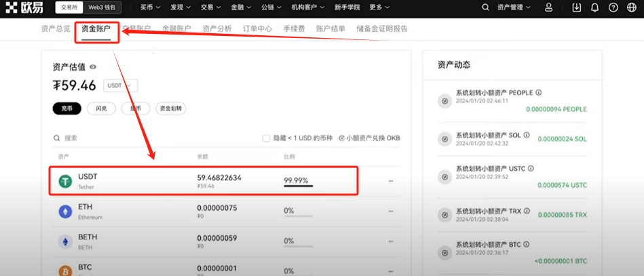
Task: Click the OKX logo in header
Action: coord(23,7)
